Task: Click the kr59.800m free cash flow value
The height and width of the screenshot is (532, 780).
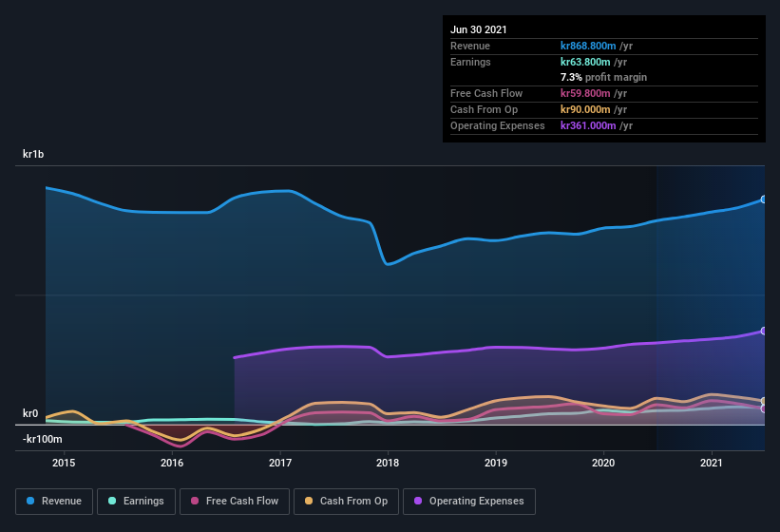Action: [x=585, y=93]
